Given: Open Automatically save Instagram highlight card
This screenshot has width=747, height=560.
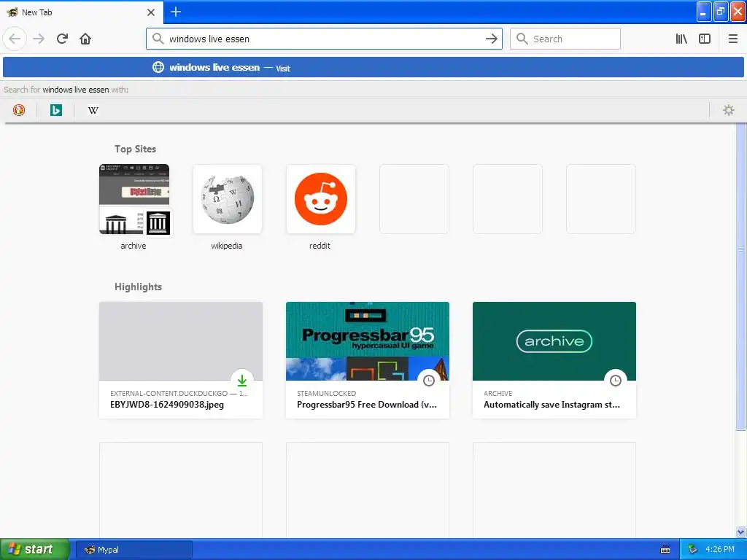Looking at the screenshot, I should pyautogui.click(x=554, y=360).
